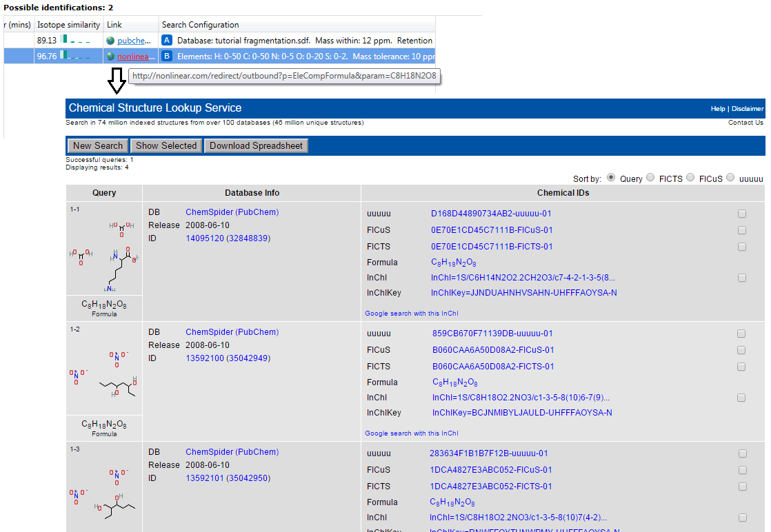Open the Disclaimer link
The height and width of the screenshot is (532, 771).
pyautogui.click(x=748, y=109)
